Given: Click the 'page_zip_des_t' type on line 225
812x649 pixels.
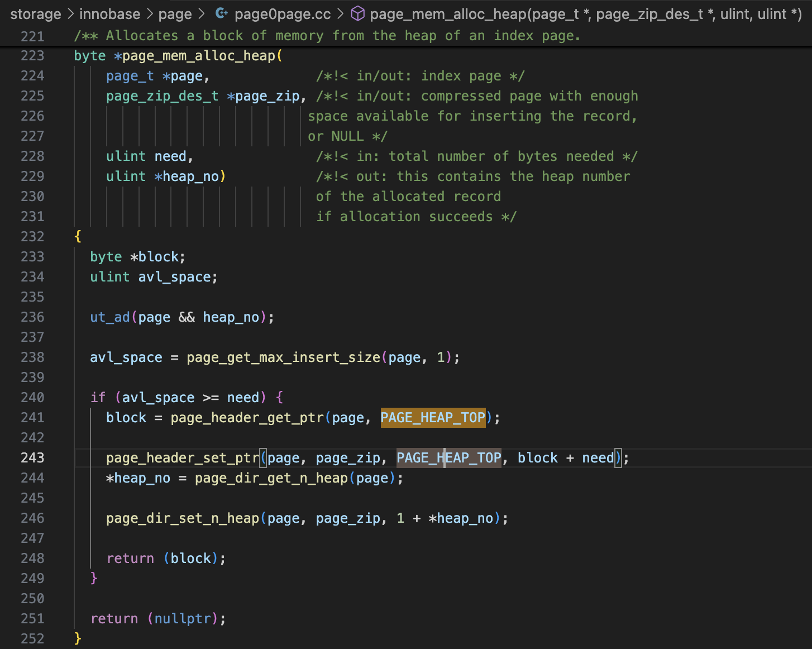Looking at the screenshot, I should click(x=163, y=96).
